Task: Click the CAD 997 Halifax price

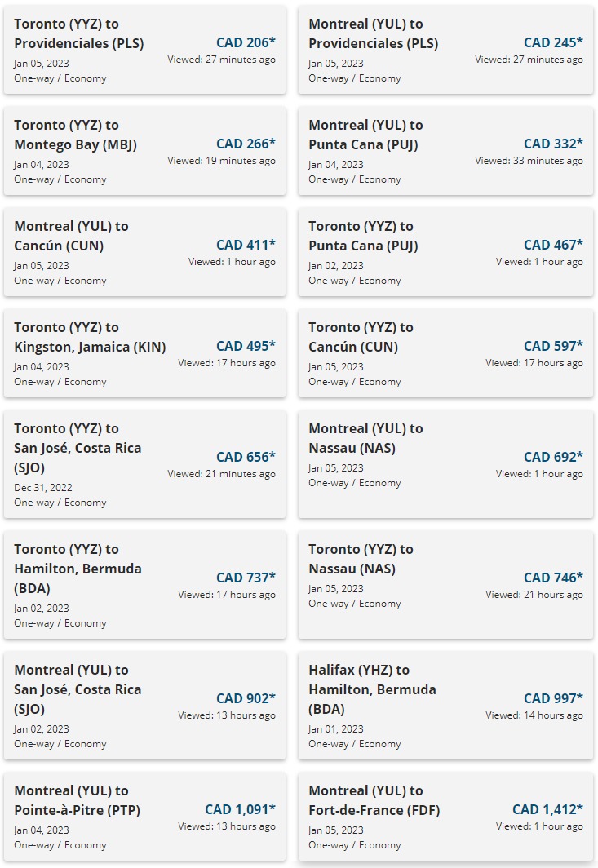Action: 553,698
